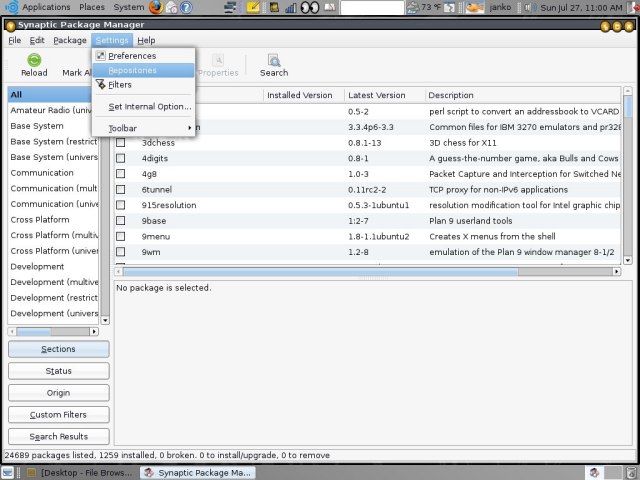Tick the checkbox for 3dchess
The image size is (640, 480).
coord(120,142)
